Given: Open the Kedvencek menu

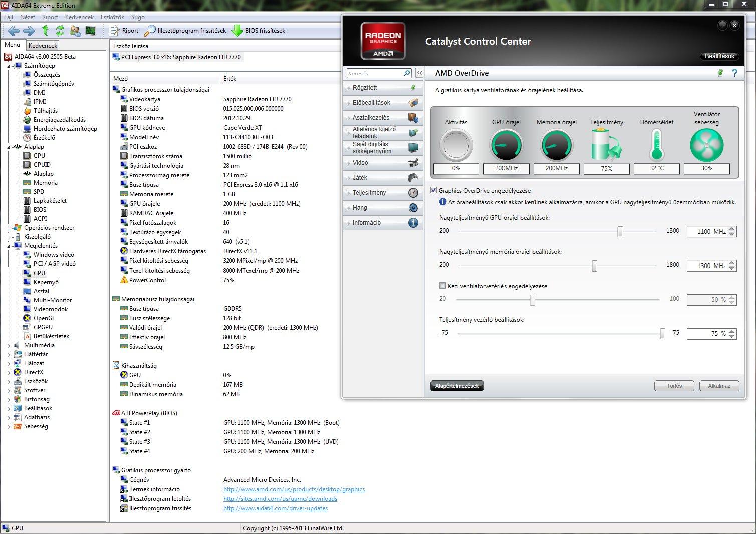Looking at the screenshot, I should point(79,17).
